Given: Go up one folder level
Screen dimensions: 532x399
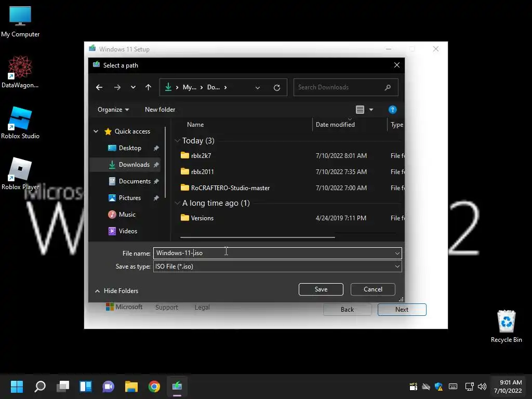Looking at the screenshot, I should pyautogui.click(x=148, y=87).
